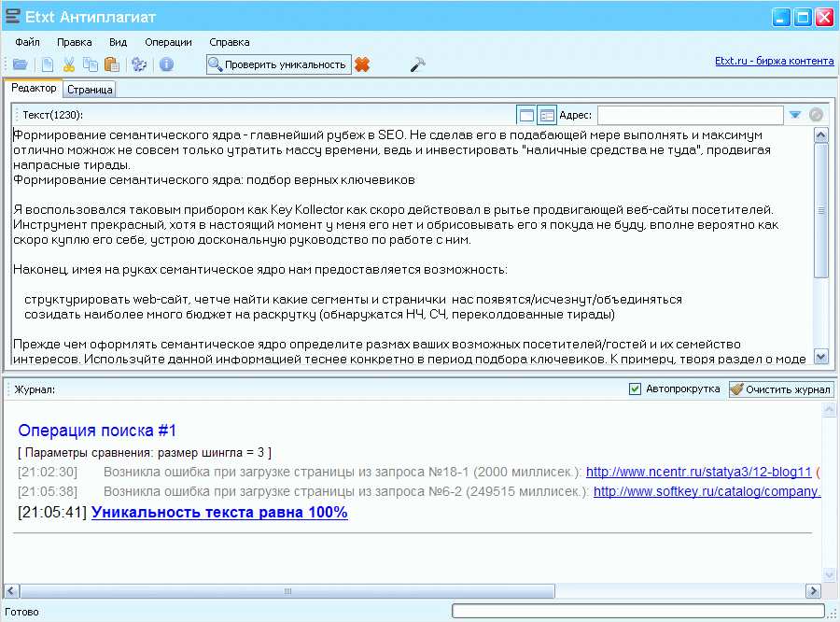
Task: Click journal horizontal scrollbar left arrow
Action: coord(12,591)
